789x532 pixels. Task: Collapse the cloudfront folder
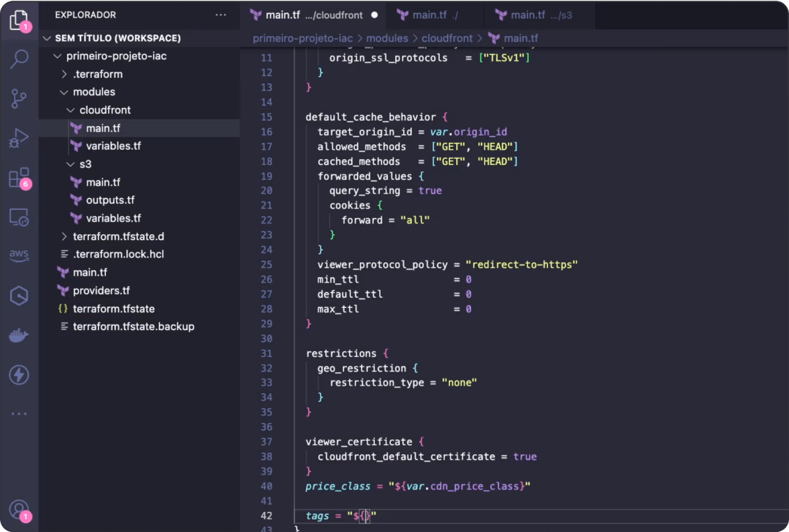105,110
